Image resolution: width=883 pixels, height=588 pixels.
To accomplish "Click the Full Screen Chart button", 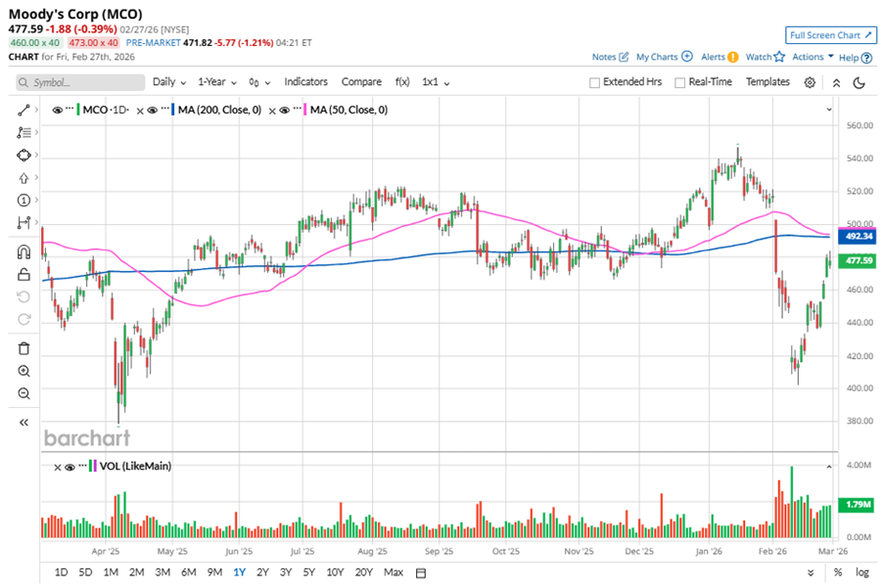I will pyautogui.click(x=829, y=35).
